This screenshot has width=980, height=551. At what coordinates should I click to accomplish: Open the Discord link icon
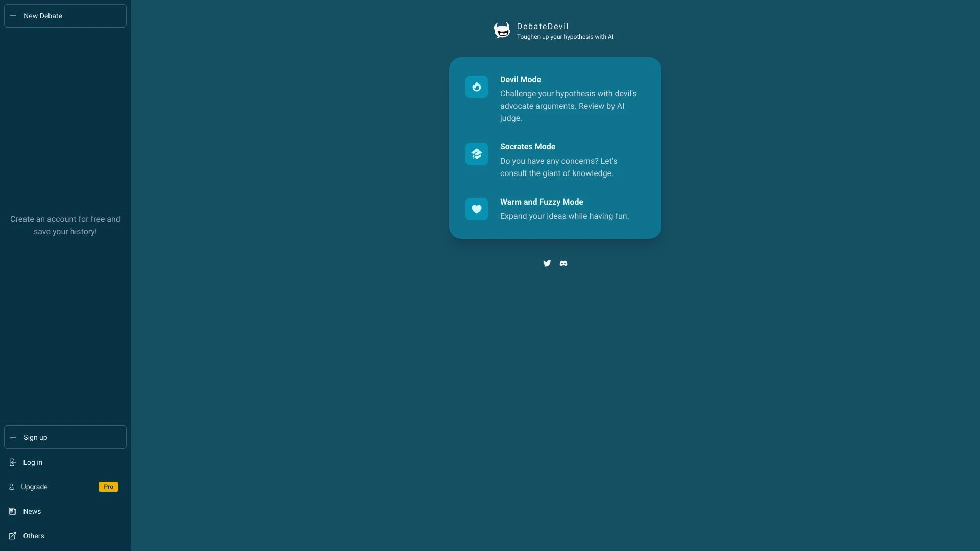(x=563, y=263)
